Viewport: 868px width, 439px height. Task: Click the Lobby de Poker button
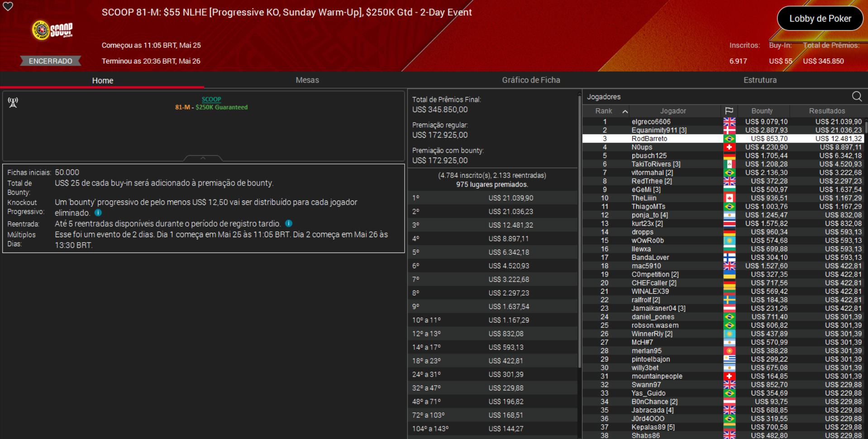click(820, 19)
